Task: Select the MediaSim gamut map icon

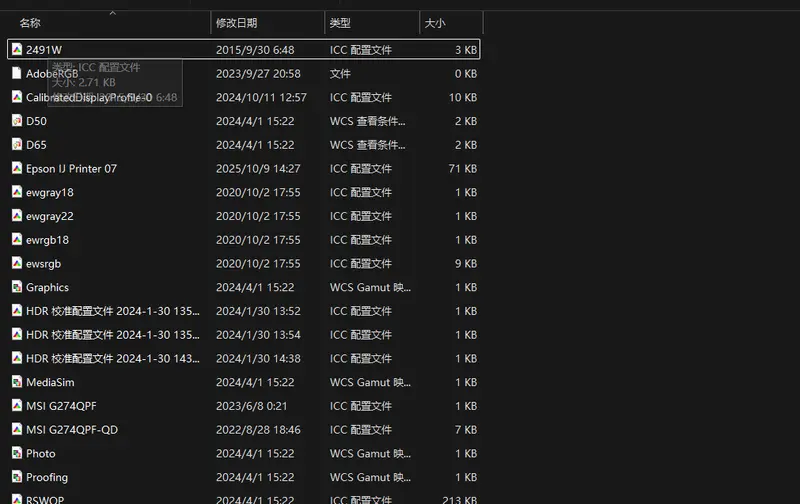Action: click(17, 382)
